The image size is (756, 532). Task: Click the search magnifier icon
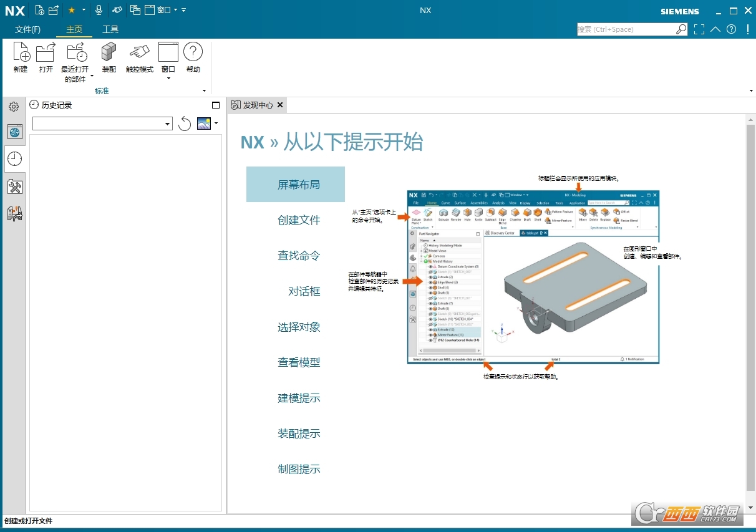(681, 29)
